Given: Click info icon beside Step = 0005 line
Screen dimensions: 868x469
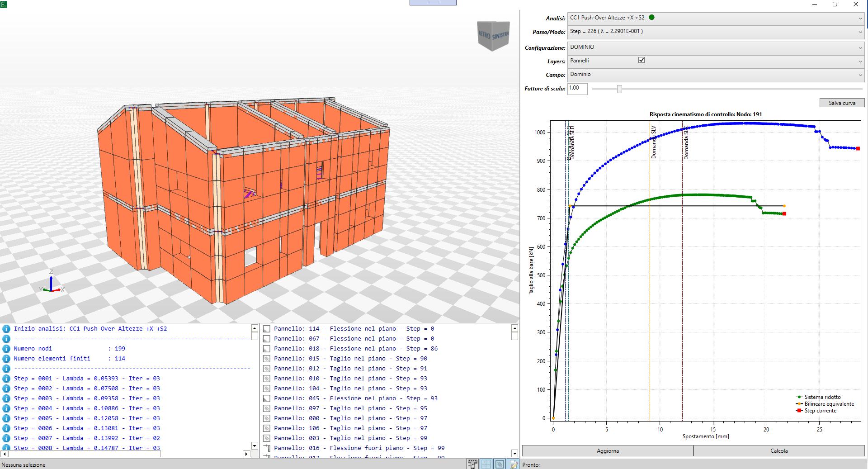Looking at the screenshot, I should click(6, 418).
